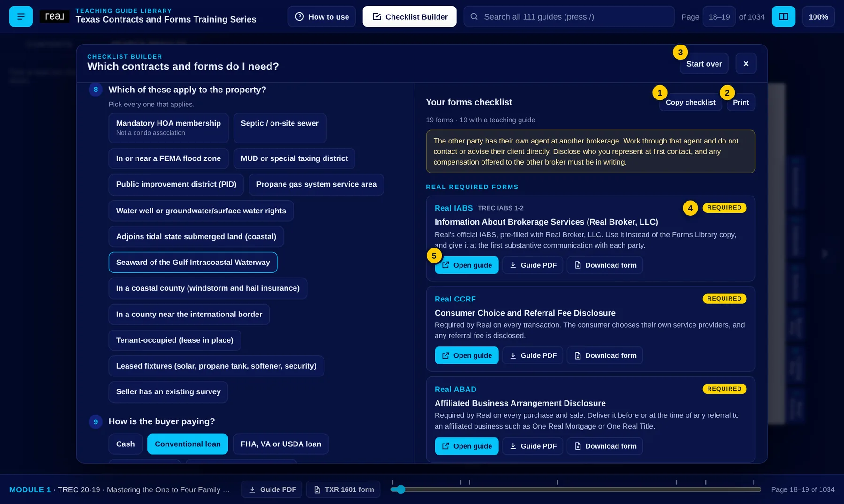
Task: Click the search magnifier icon
Action: (x=474, y=16)
